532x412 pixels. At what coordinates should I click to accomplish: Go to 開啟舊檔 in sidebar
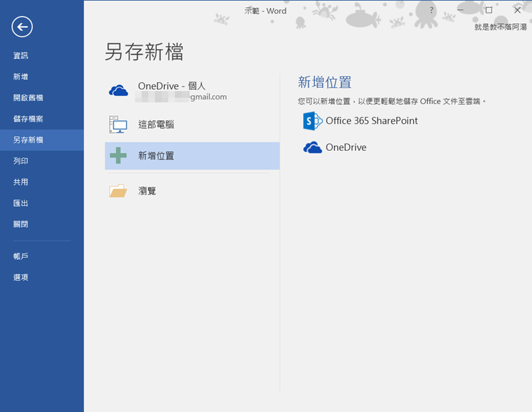[x=28, y=98]
